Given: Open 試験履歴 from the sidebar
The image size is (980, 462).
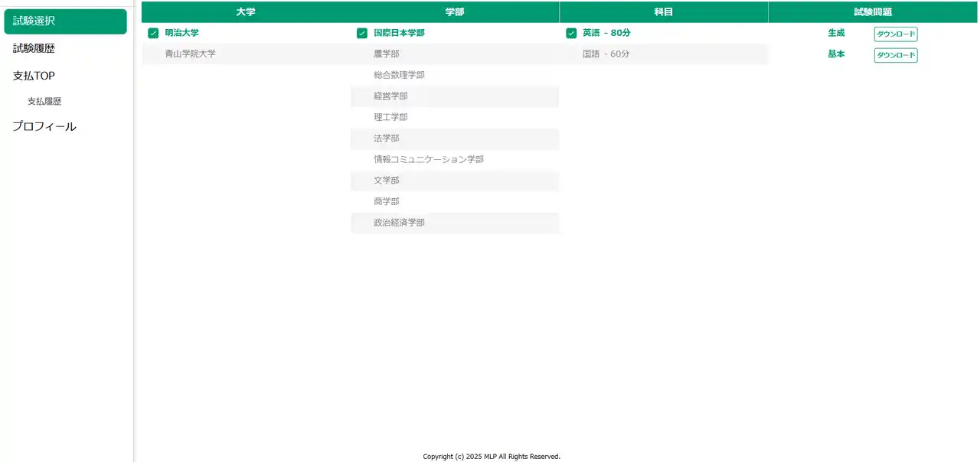Looking at the screenshot, I should point(31,48).
